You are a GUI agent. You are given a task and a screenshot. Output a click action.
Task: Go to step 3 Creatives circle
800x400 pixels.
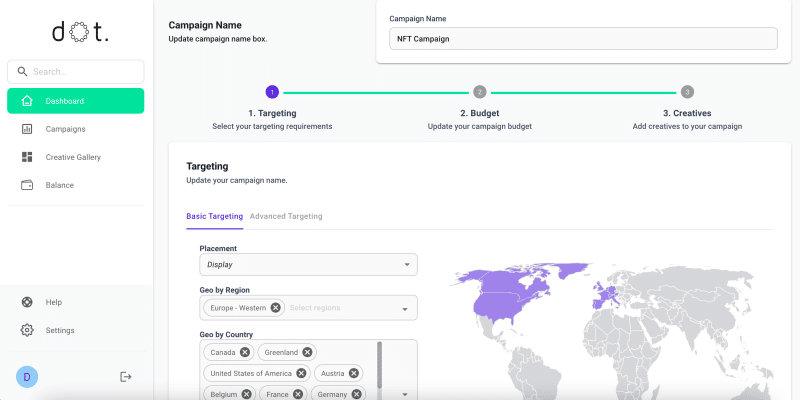[687, 92]
